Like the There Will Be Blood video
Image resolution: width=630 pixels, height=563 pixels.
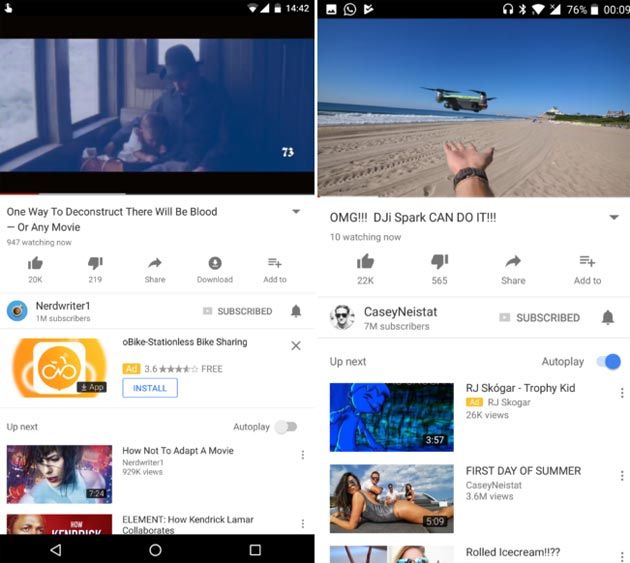click(35, 264)
